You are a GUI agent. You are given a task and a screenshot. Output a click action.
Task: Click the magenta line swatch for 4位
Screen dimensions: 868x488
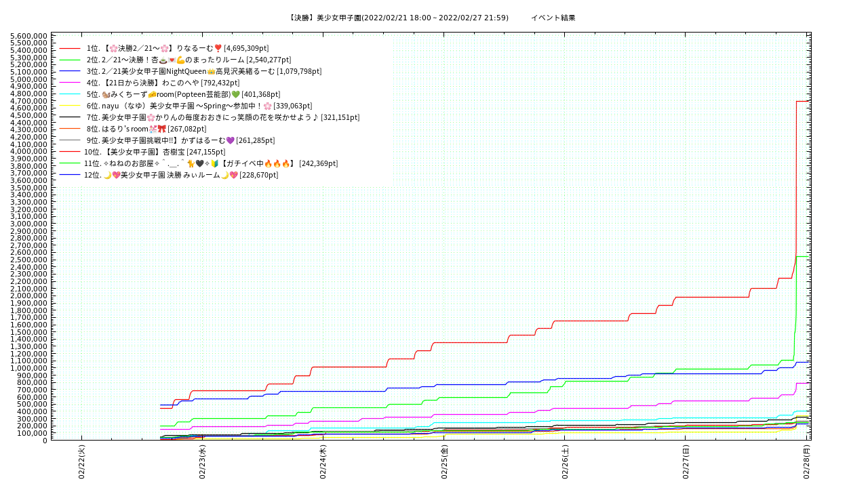[70, 83]
